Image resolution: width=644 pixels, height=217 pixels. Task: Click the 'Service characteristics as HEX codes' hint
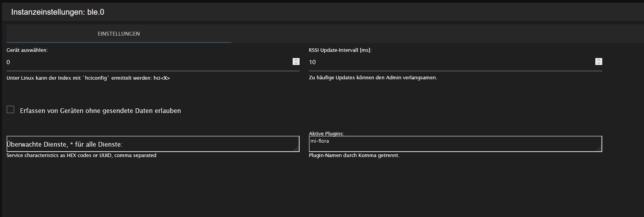click(x=81, y=155)
